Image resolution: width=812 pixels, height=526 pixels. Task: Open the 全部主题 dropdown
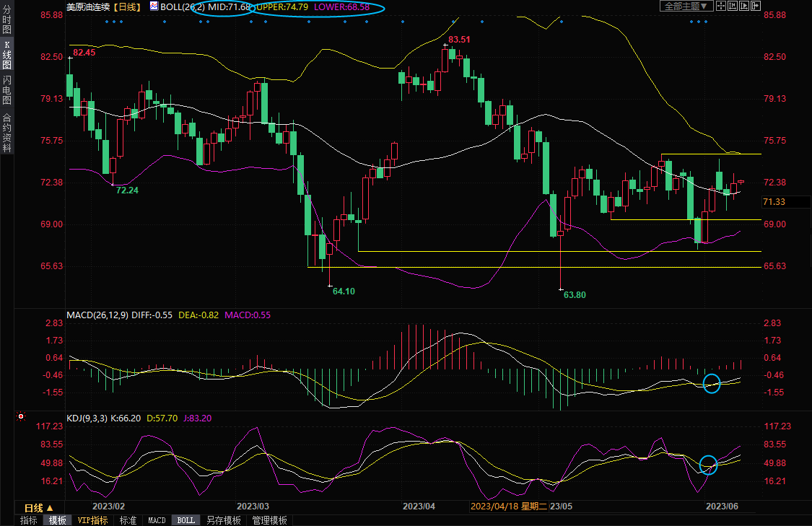click(686, 6)
